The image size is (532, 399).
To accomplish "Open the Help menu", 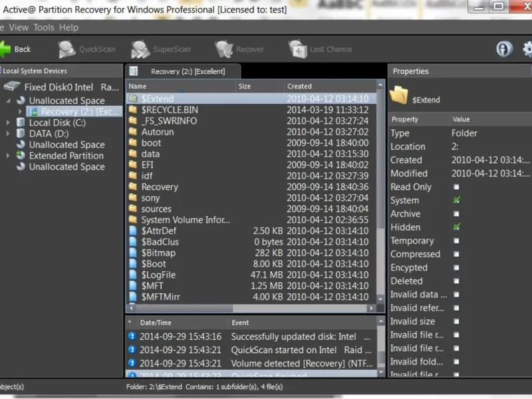I will click(68, 27).
